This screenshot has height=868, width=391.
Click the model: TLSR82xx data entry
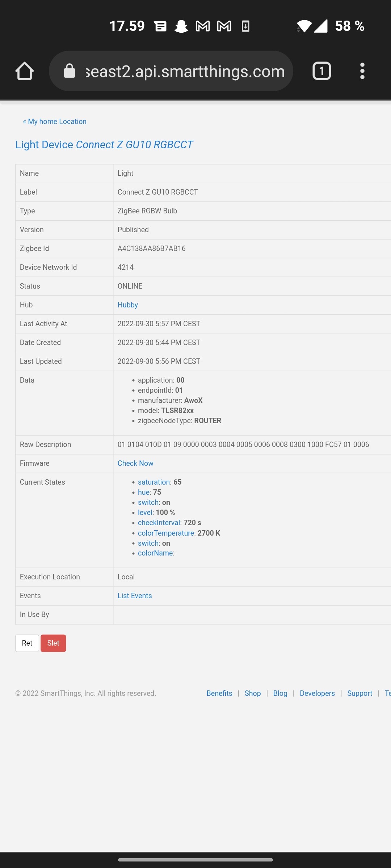coord(166,410)
